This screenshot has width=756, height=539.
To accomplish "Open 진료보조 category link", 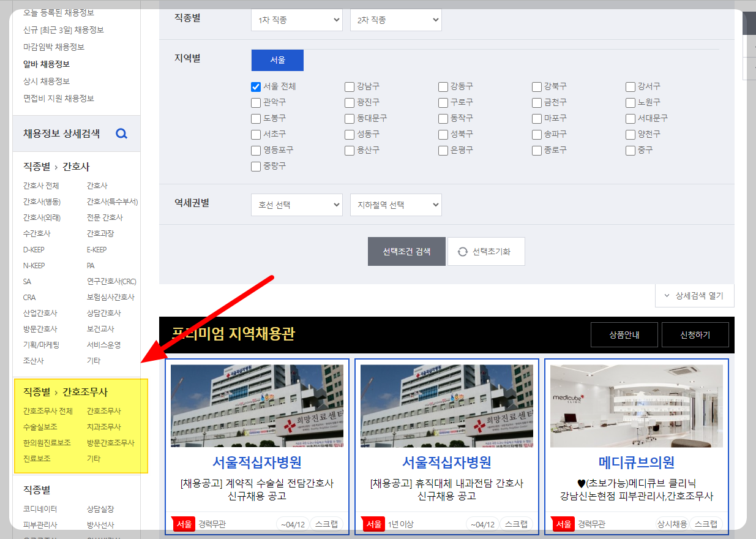I will 37,459.
